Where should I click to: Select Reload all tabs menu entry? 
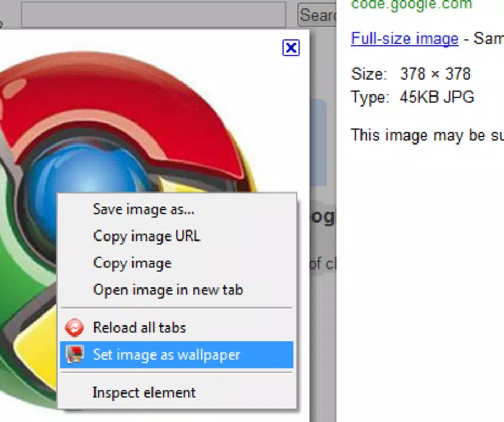tap(176, 328)
